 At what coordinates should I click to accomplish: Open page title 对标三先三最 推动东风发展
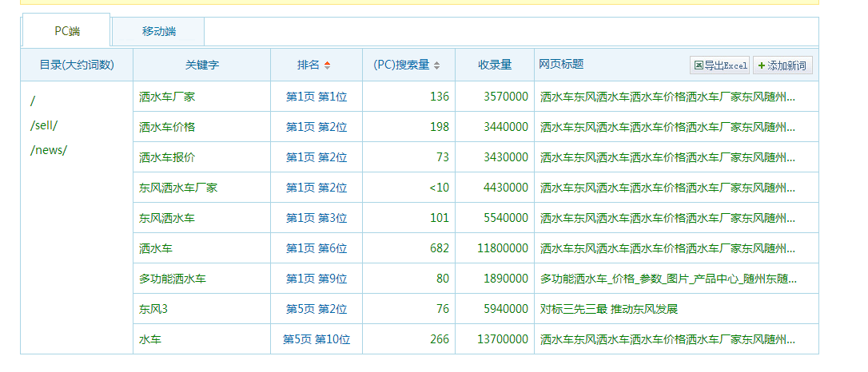tap(608, 309)
